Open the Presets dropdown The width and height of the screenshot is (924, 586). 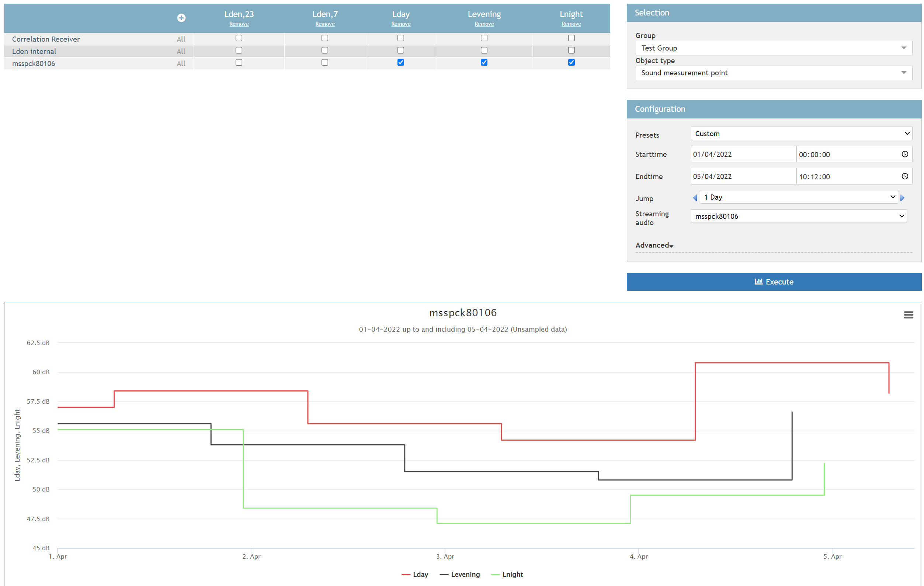click(x=801, y=134)
